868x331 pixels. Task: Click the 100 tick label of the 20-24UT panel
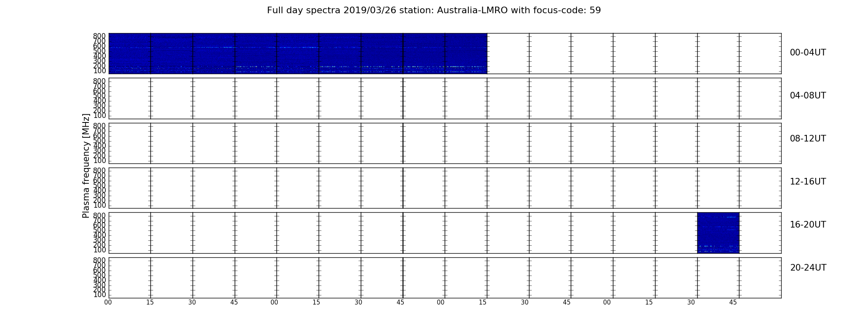[99, 295]
